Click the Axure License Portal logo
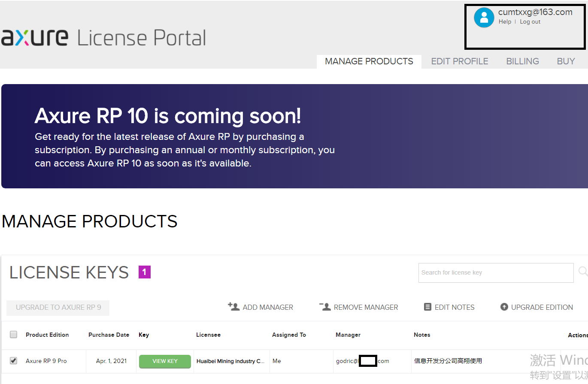This screenshot has width=588, height=384. tap(103, 38)
